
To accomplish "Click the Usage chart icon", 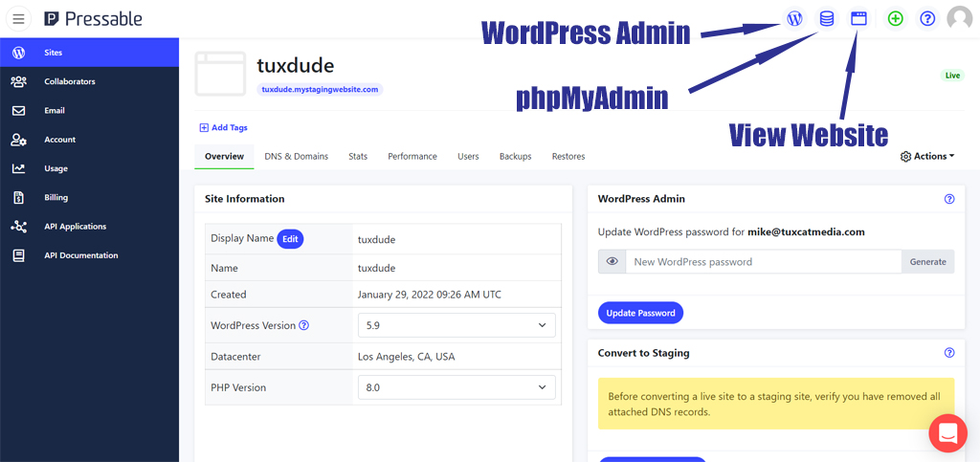I will 19,168.
